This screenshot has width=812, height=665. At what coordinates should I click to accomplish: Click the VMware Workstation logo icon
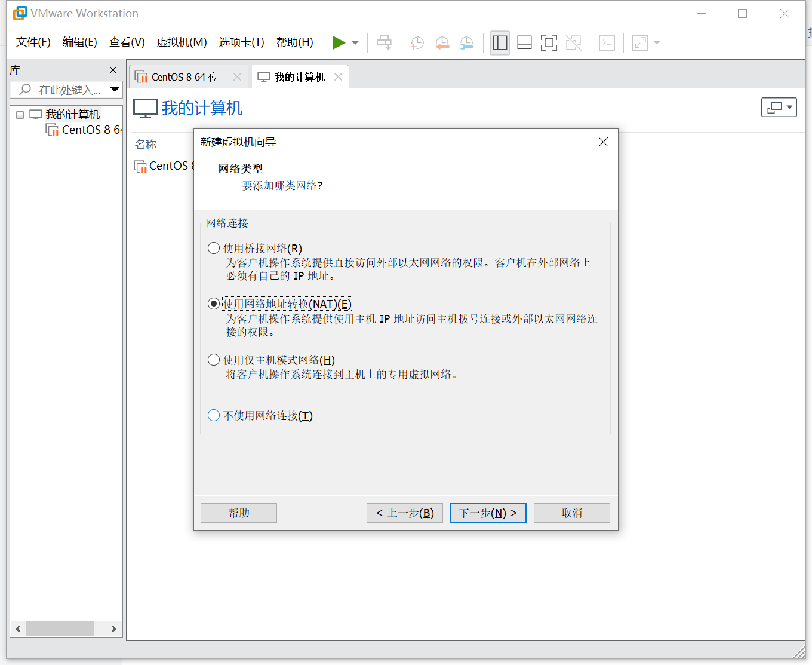click(20, 13)
